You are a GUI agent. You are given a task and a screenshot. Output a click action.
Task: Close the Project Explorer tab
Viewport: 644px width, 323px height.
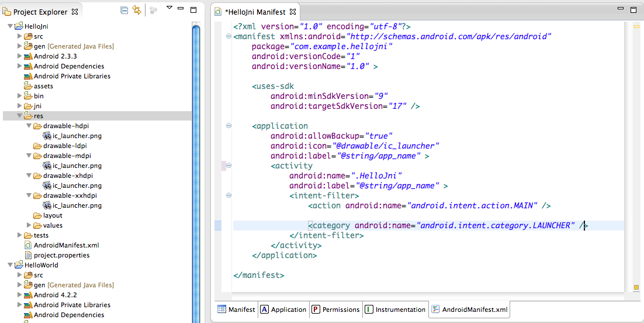coord(74,12)
